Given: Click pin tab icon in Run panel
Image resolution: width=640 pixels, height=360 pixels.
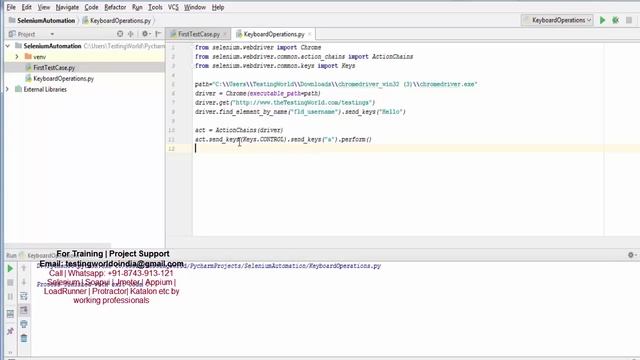Looking at the screenshot, I should 10,331.
